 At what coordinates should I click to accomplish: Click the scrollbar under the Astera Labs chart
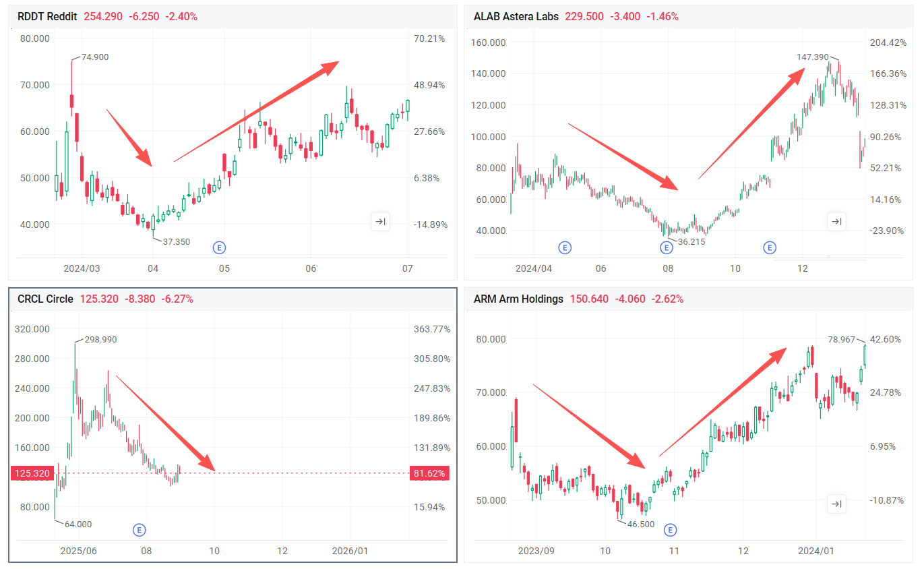pyautogui.click(x=820, y=258)
